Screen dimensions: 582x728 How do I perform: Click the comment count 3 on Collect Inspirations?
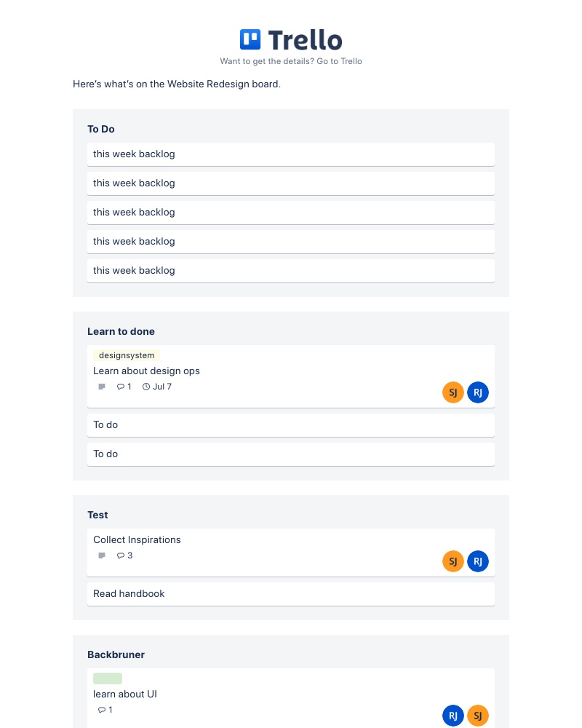pos(124,555)
